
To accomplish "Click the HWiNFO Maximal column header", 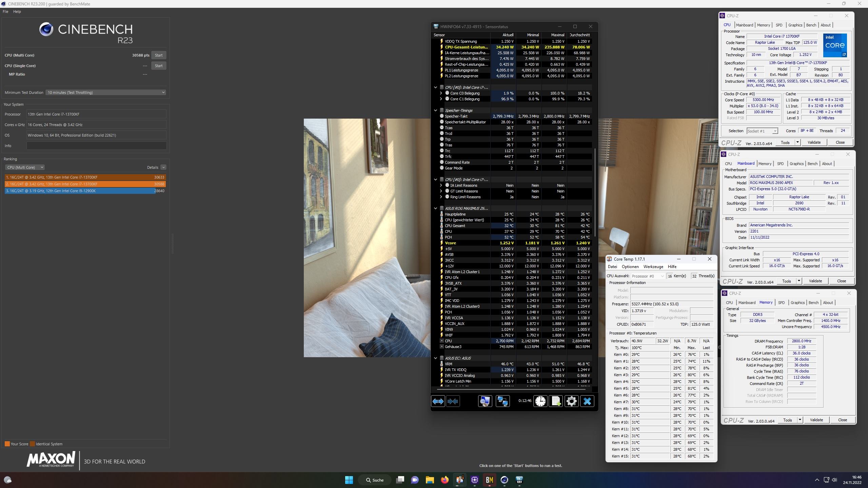I will [554, 35].
